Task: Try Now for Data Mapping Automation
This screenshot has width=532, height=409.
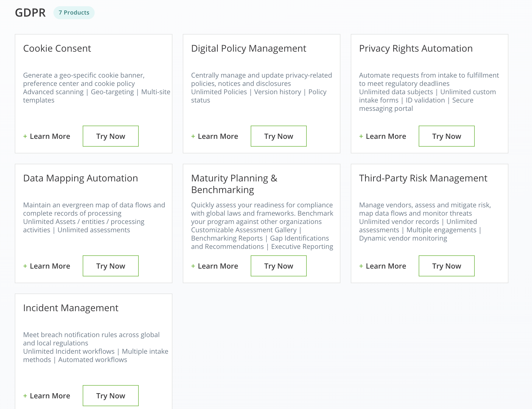Action: pos(110,266)
